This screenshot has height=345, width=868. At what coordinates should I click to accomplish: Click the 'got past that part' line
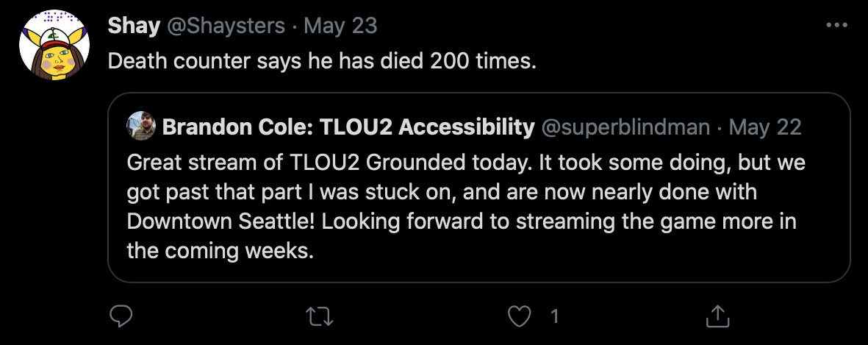pyautogui.click(x=442, y=192)
